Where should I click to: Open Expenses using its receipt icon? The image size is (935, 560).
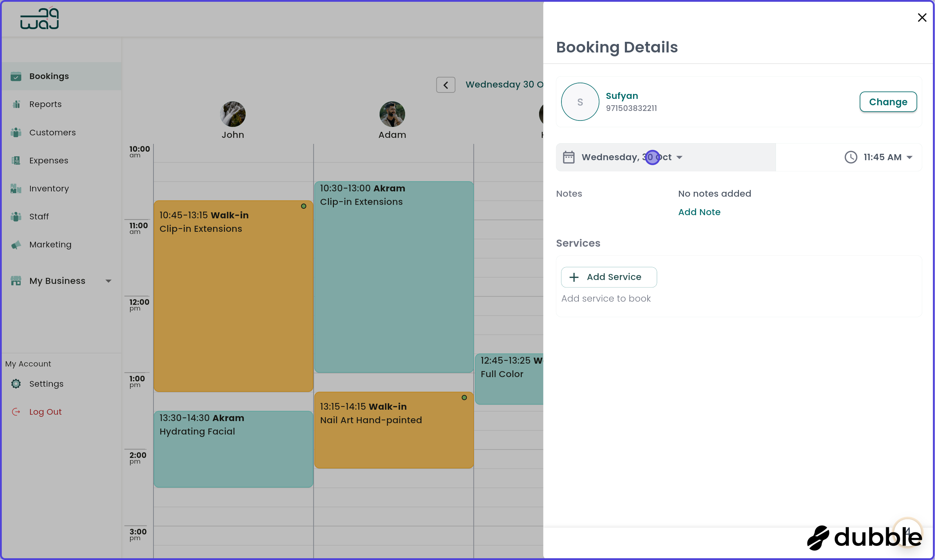click(16, 160)
